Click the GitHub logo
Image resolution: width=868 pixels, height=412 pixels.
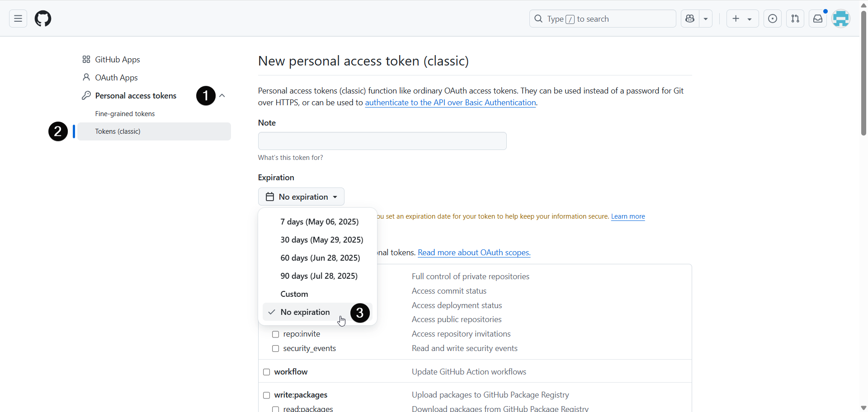[43, 19]
